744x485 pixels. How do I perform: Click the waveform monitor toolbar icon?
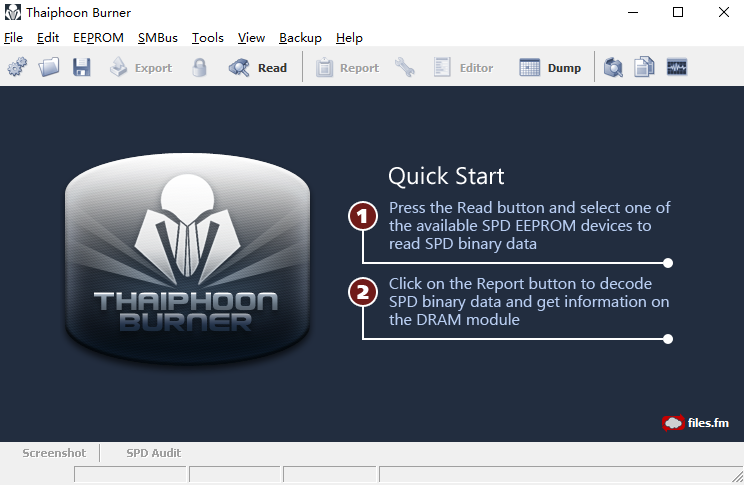coord(677,67)
